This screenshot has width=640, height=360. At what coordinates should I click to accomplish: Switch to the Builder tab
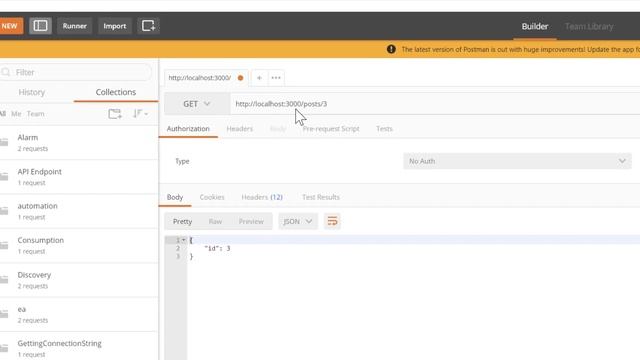[x=535, y=26]
